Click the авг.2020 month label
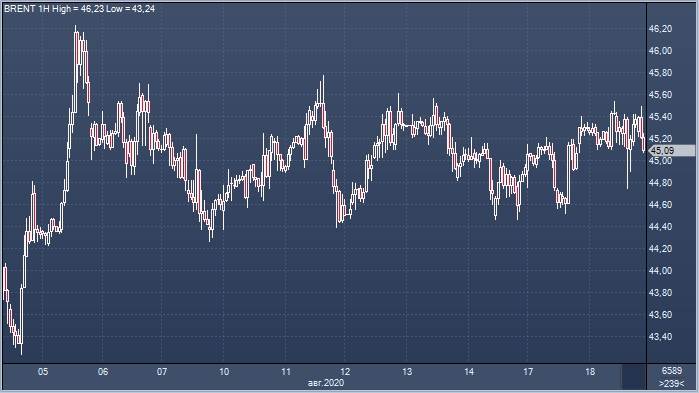 tap(326, 383)
